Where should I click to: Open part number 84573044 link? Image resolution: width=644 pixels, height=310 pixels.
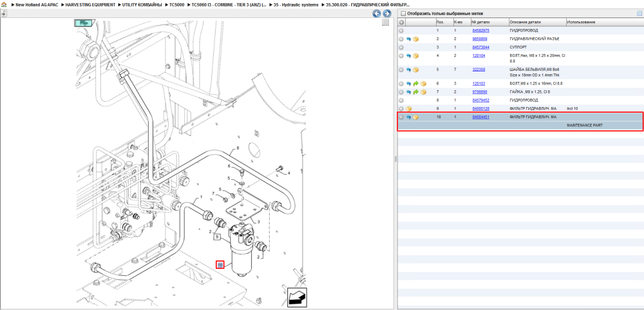480,47
